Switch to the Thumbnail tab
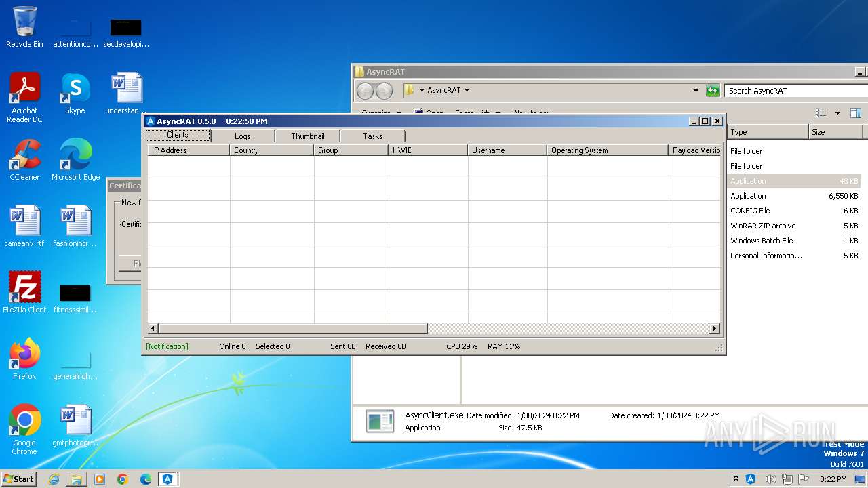This screenshot has width=868, height=488. tap(308, 136)
